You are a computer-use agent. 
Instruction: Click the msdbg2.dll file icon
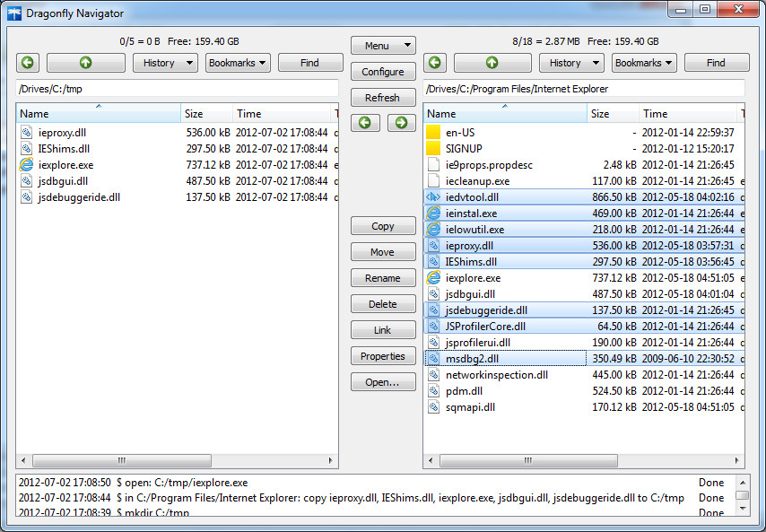[x=433, y=359]
